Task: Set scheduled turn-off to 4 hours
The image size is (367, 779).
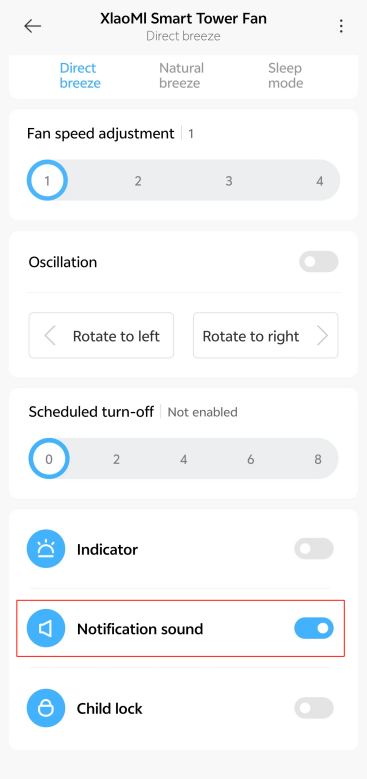Action: point(183,459)
